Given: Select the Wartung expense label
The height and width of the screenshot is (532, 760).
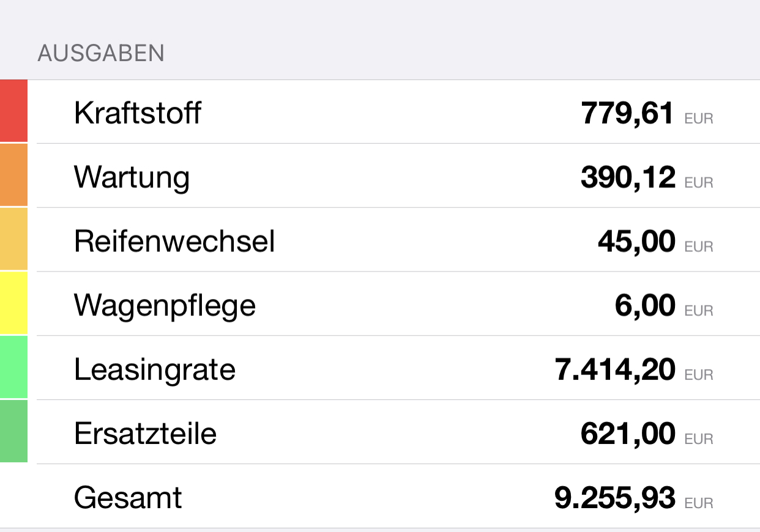Looking at the screenshot, I should pyautogui.click(x=132, y=177).
